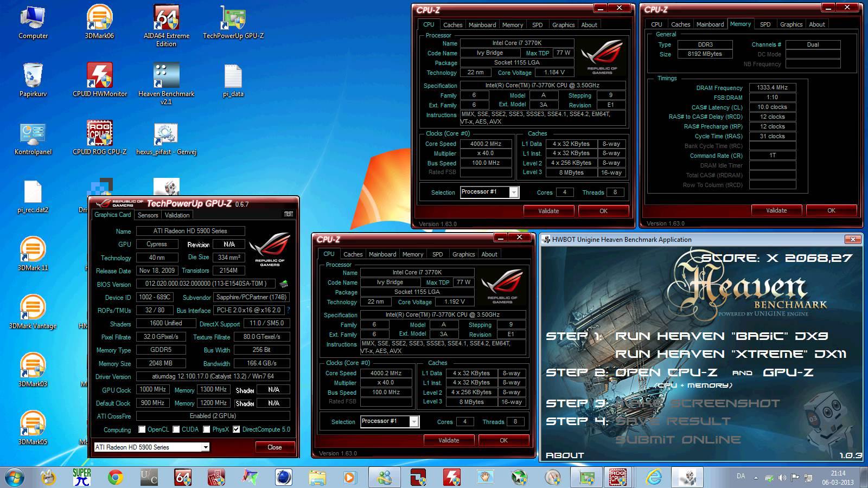Open hexus_pifast - Genvej shortcut

coord(166,139)
